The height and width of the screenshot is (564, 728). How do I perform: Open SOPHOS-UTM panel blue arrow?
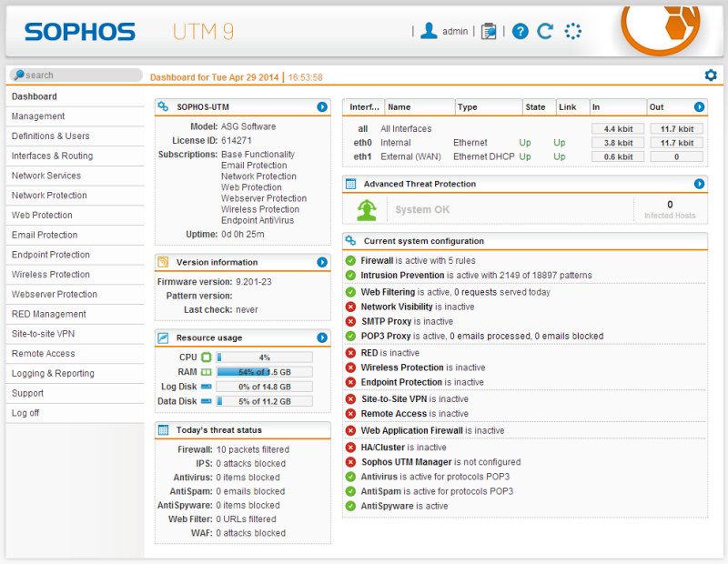tap(322, 106)
